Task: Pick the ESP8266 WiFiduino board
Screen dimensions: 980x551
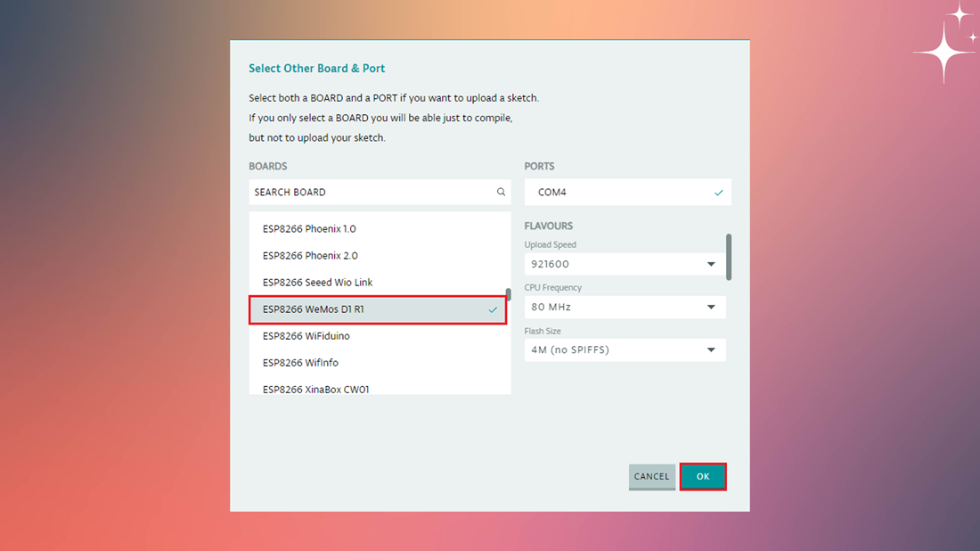Action: tap(380, 336)
